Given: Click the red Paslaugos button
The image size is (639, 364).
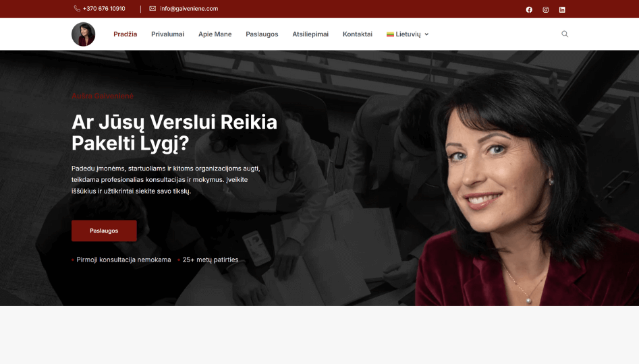Looking at the screenshot, I should pyautogui.click(x=104, y=231).
